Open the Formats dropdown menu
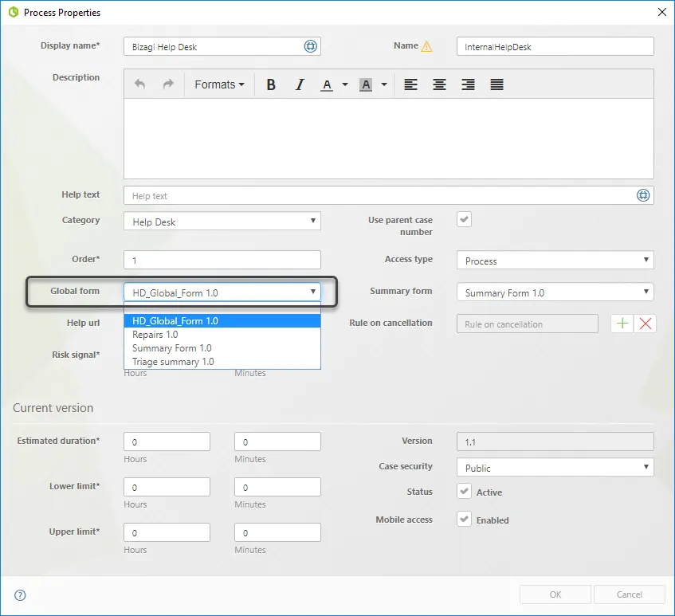 tap(219, 84)
